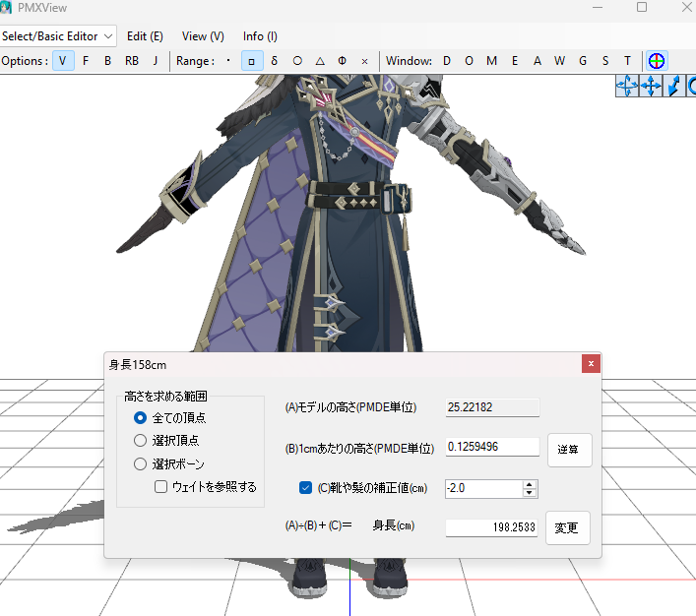Viewport: 696px width, 616px height.
Task: Click the four-arrow move view icon
Action: tap(651, 86)
